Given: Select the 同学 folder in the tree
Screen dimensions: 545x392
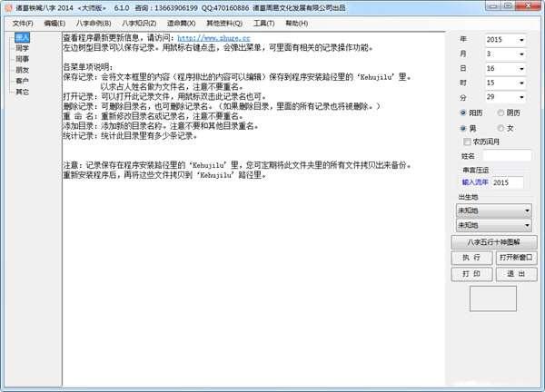Looking at the screenshot, I should (x=22, y=48).
